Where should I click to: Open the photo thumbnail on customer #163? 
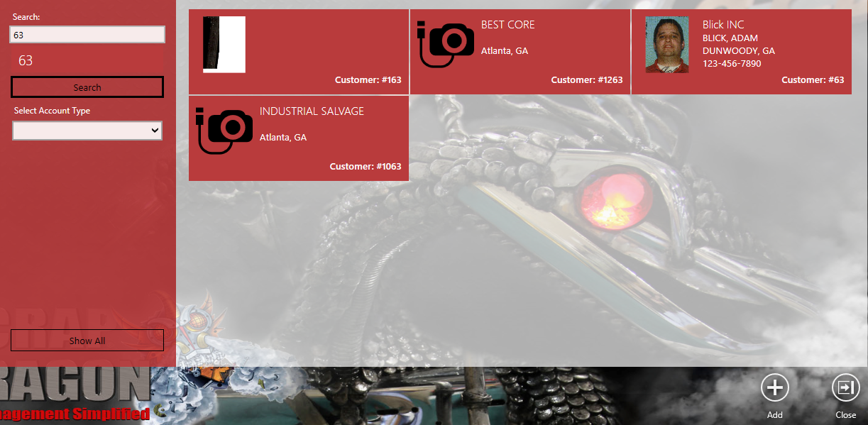[224, 45]
